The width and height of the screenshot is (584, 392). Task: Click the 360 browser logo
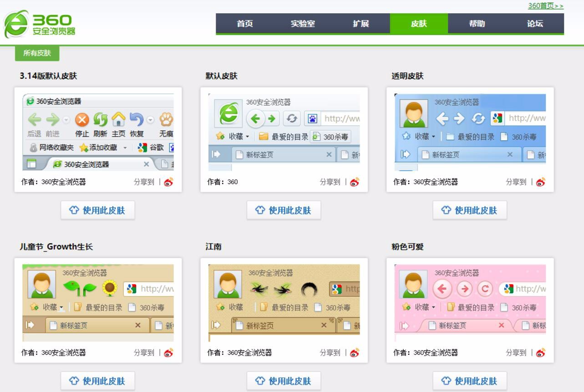[x=40, y=24]
